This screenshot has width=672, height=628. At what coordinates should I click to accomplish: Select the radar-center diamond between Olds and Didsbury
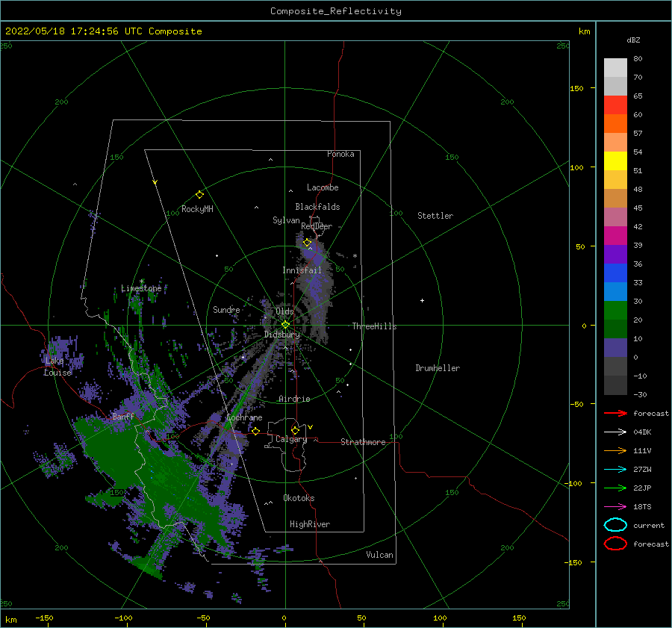(x=285, y=325)
